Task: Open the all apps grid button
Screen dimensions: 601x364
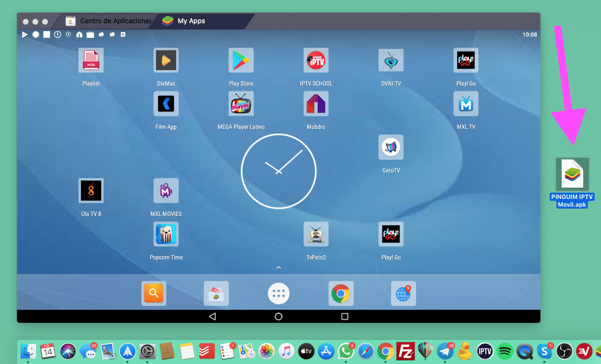Action: [x=278, y=293]
